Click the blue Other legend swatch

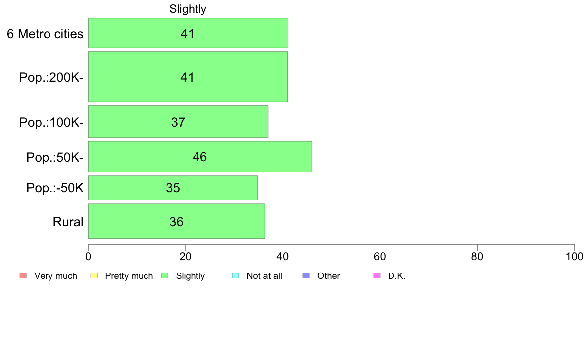pyautogui.click(x=306, y=275)
